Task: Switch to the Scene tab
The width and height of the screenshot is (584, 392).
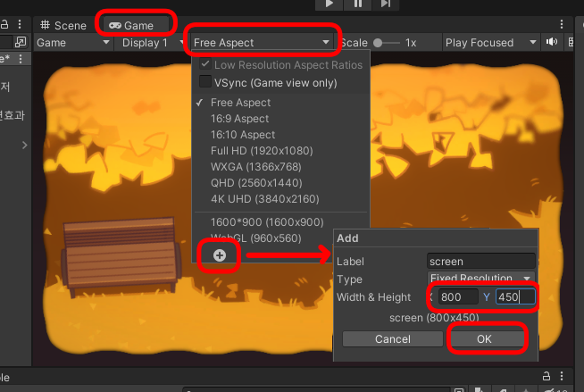Action: 63,25
